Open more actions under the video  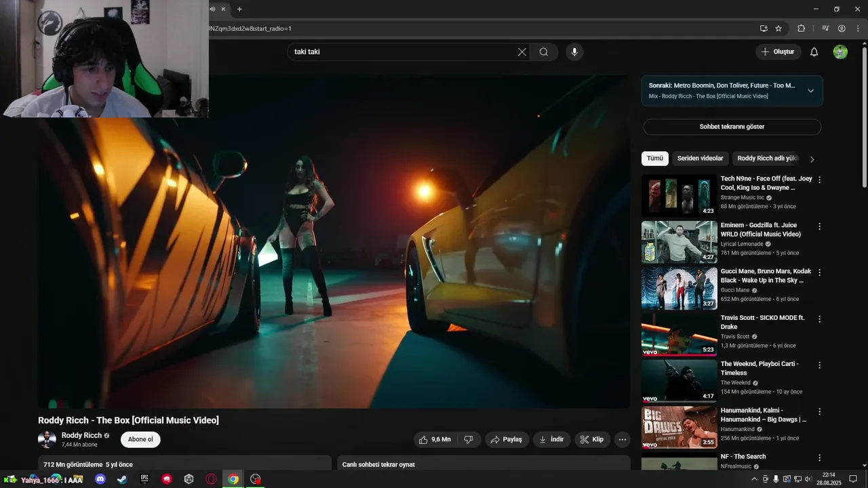tap(623, 439)
